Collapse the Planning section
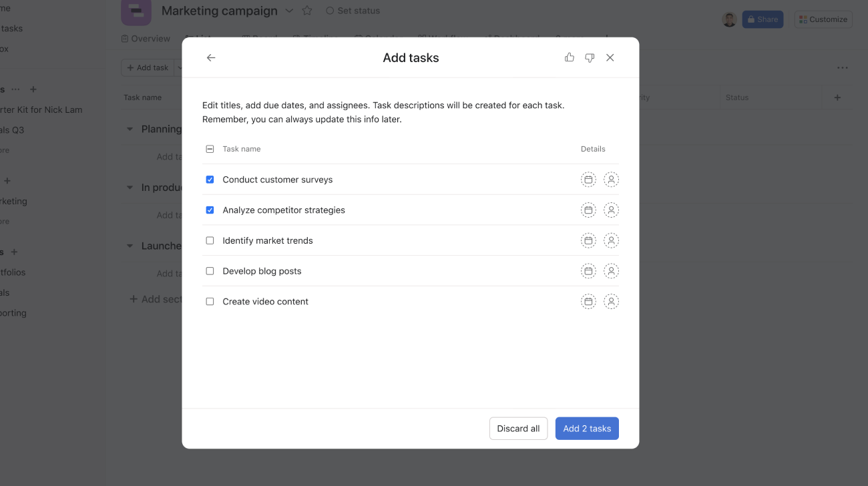Image resolution: width=868 pixels, height=486 pixels. (x=130, y=129)
